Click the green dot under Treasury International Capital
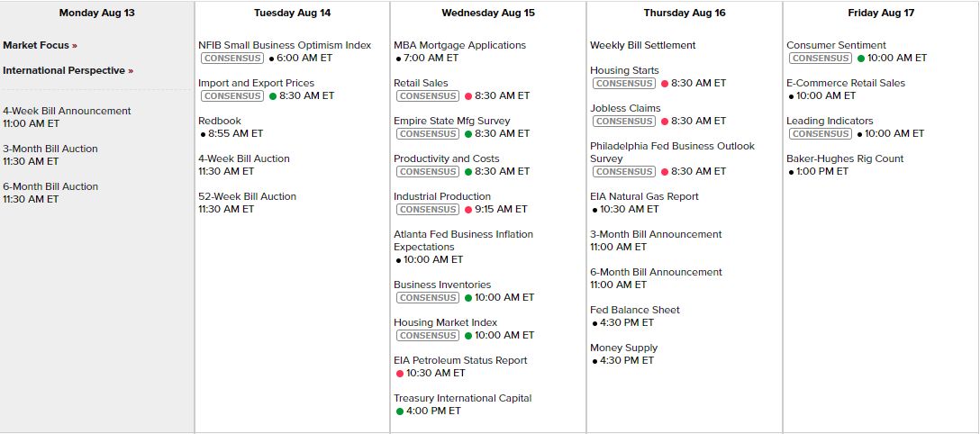Viewport: 980px width, 434px height. click(x=400, y=411)
